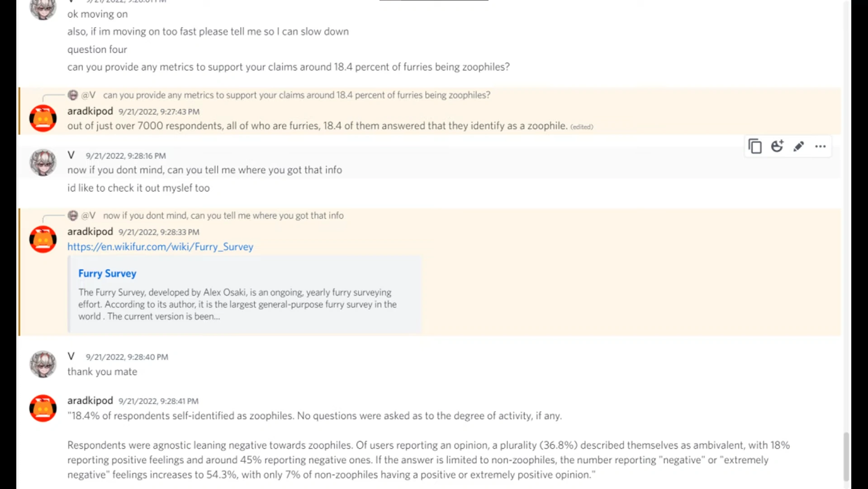Click V's avatar beside "thank you mate"

pos(43,364)
